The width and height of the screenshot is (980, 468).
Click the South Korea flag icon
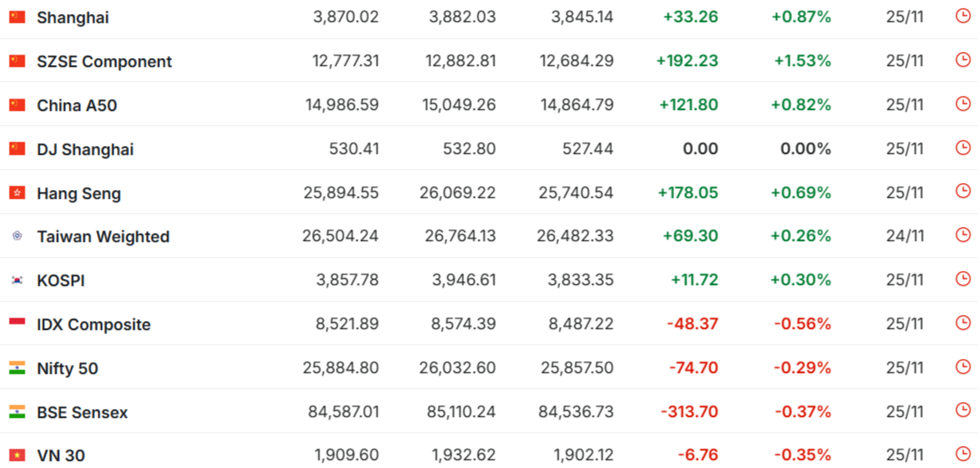(18, 280)
